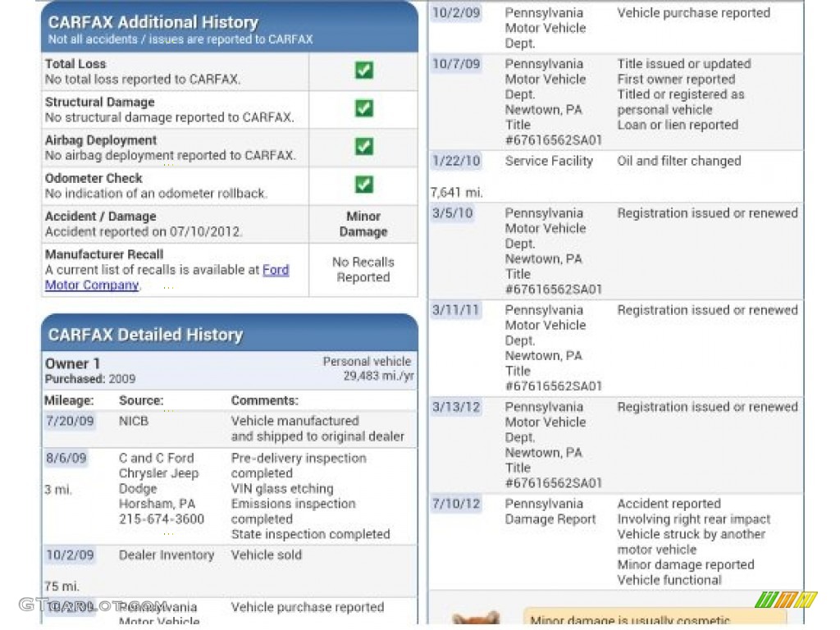This screenshot has width=840, height=630.
Task: Click the Personal vehicle label
Action: 367,362
